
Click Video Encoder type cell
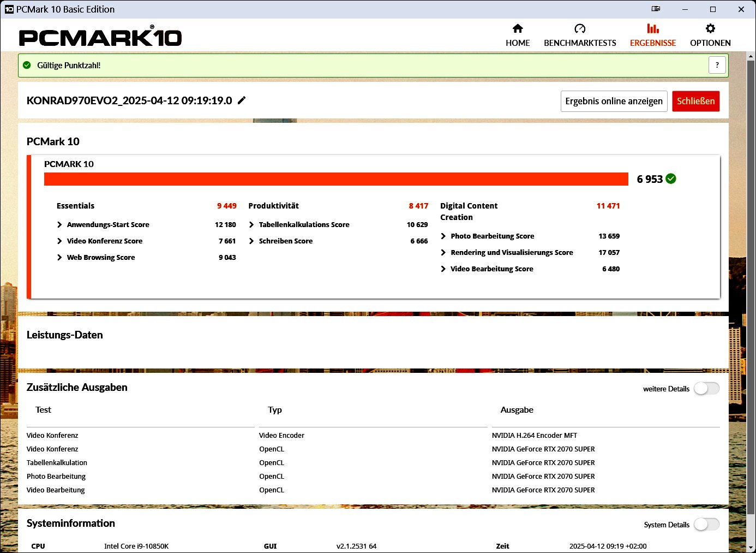pyautogui.click(x=281, y=435)
